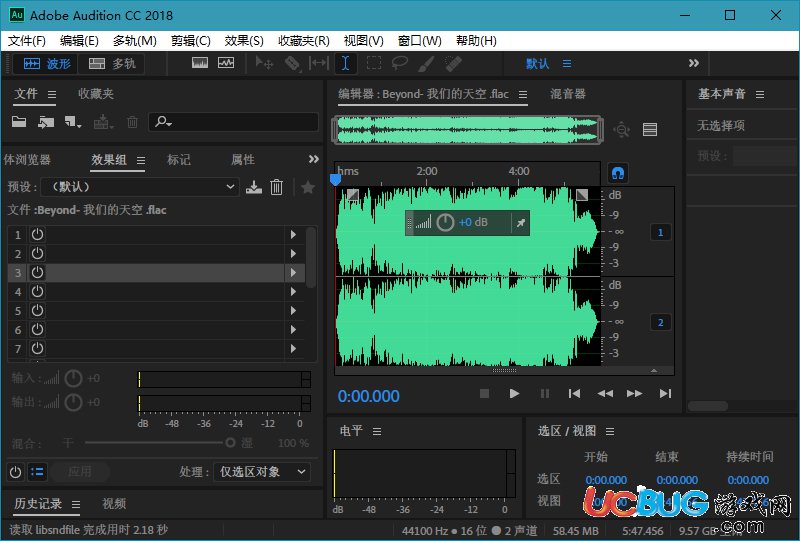This screenshot has height=541, width=800.
Task: Click the list view icon beside overview
Action: tap(649, 130)
